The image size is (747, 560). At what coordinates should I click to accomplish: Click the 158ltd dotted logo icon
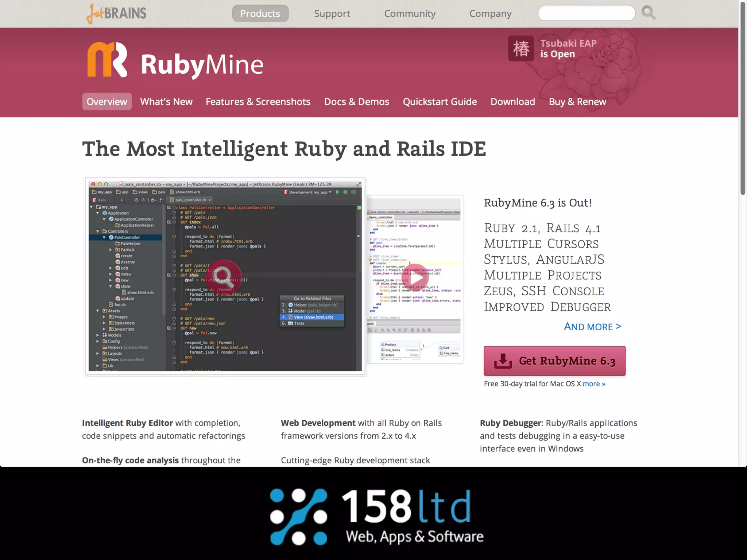(299, 517)
